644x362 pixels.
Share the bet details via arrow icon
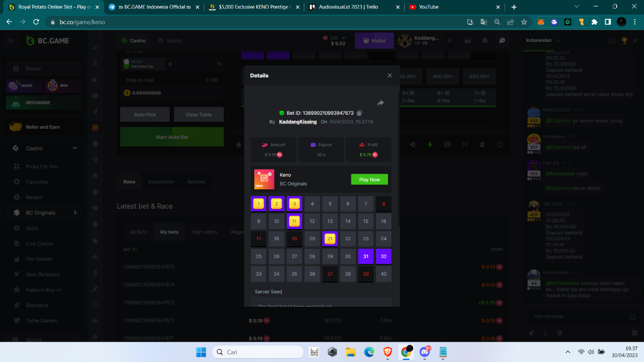pyautogui.click(x=380, y=103)
